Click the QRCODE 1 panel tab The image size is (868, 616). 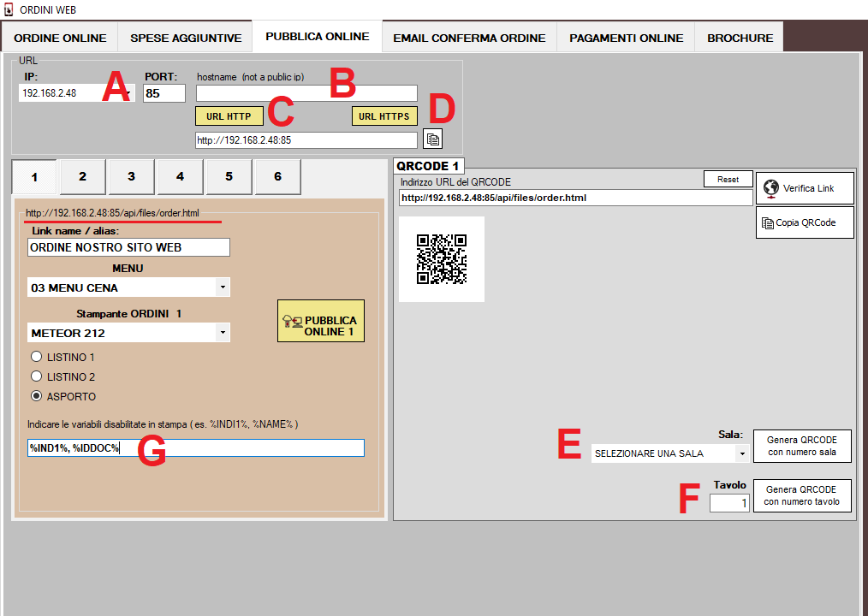428,166
